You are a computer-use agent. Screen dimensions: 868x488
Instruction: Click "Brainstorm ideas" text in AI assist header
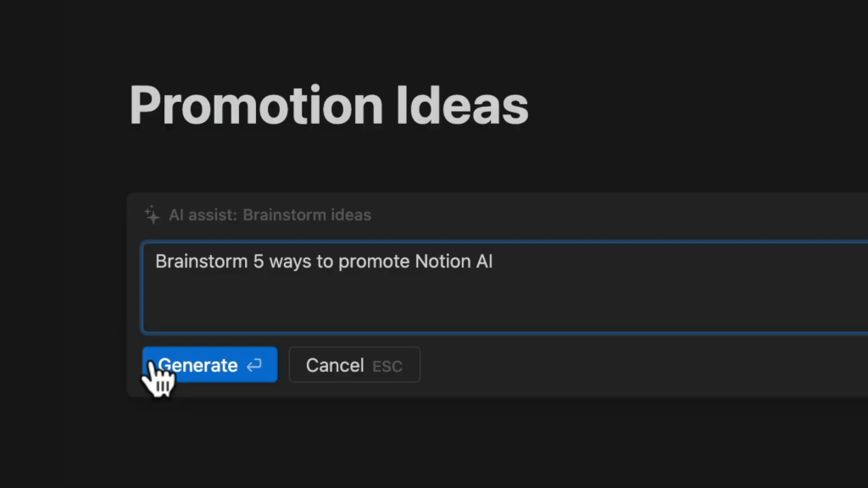coord(307,214)
